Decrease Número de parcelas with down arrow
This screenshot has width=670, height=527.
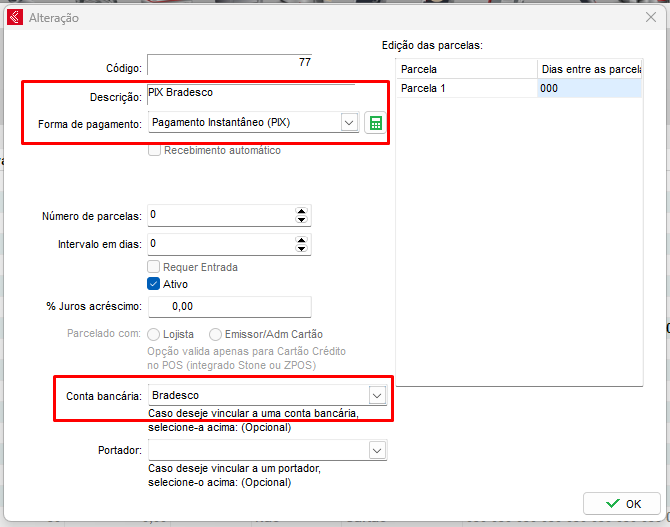pos(302,220)
